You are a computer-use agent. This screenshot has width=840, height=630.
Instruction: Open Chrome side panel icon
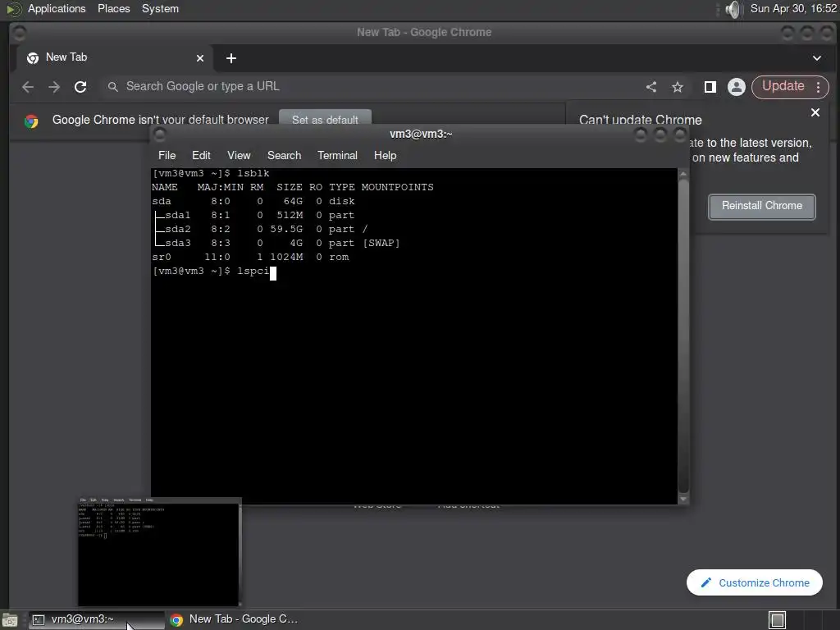pyautogui.click(x=710, y=87)
